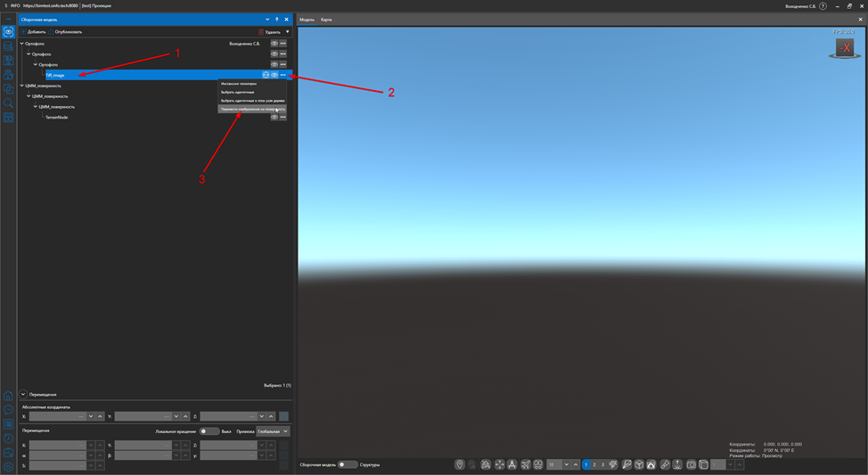Decrease the absolute X coordinate value
Viewport: 868px width, 475px height.
[x=91, y=416]
